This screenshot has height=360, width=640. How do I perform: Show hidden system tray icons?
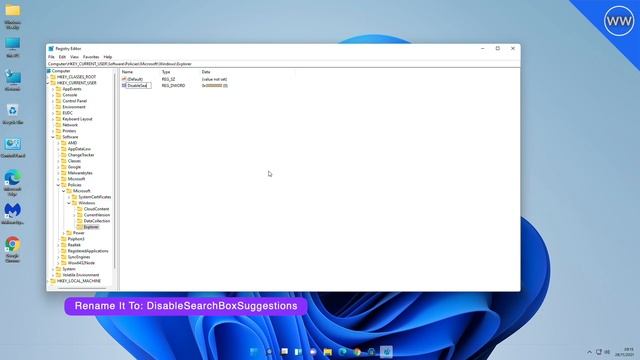[x=589, y=352]
